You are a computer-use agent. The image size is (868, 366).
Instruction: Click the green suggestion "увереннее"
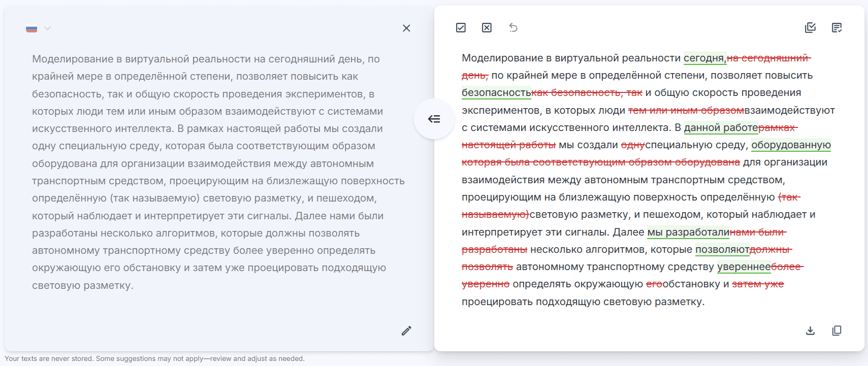click(x=744, y=267)
